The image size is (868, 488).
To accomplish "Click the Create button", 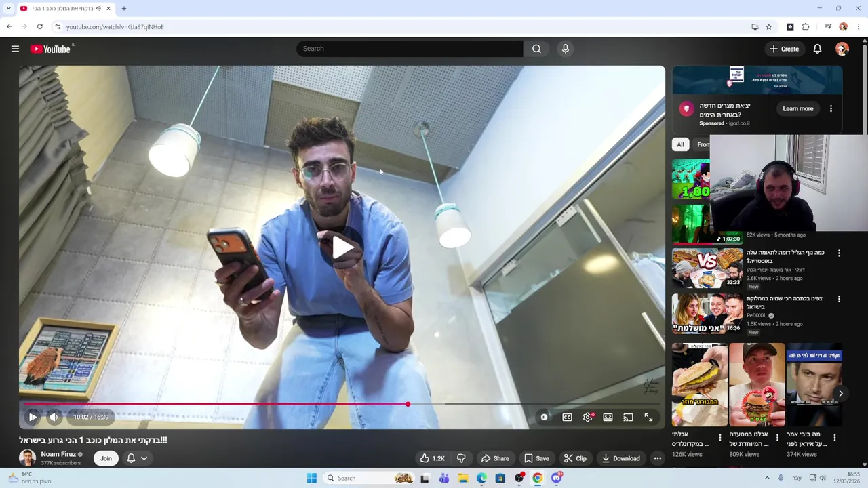I will pos(784,49).
